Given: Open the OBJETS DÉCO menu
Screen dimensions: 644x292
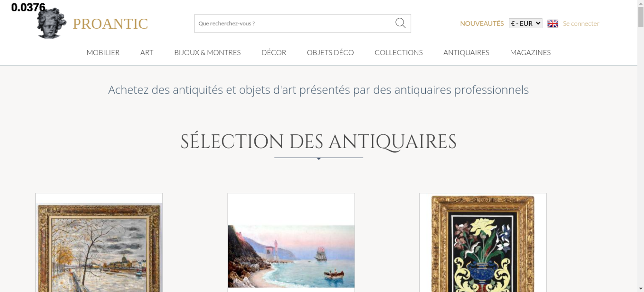Looking at the screenshot, I should [x=330, y=52].
